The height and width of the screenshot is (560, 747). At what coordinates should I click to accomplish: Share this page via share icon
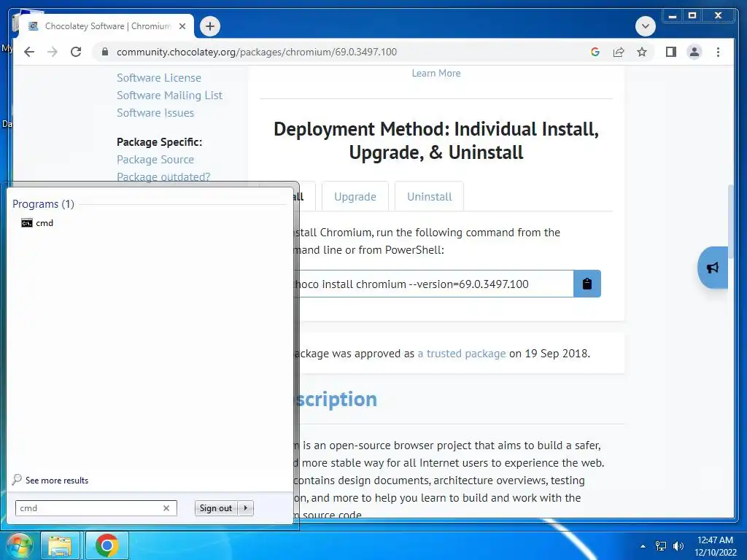tap(619, 52)
